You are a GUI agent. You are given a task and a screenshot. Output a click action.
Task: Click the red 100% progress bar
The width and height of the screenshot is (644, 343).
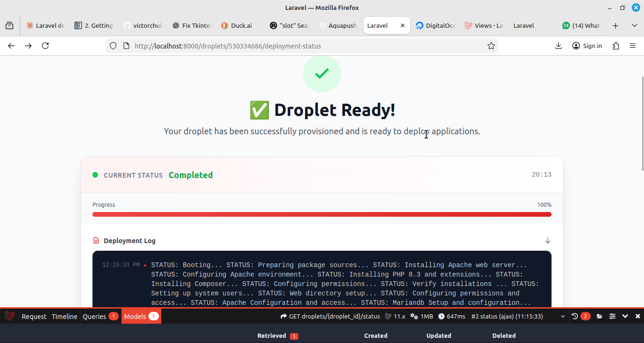[x=322, y=214]
